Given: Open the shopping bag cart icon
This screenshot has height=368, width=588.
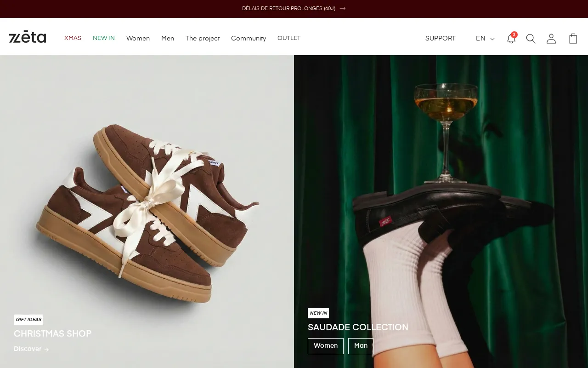Looking at the screenshot, I should pyautogui.click(x=573, y=39).
